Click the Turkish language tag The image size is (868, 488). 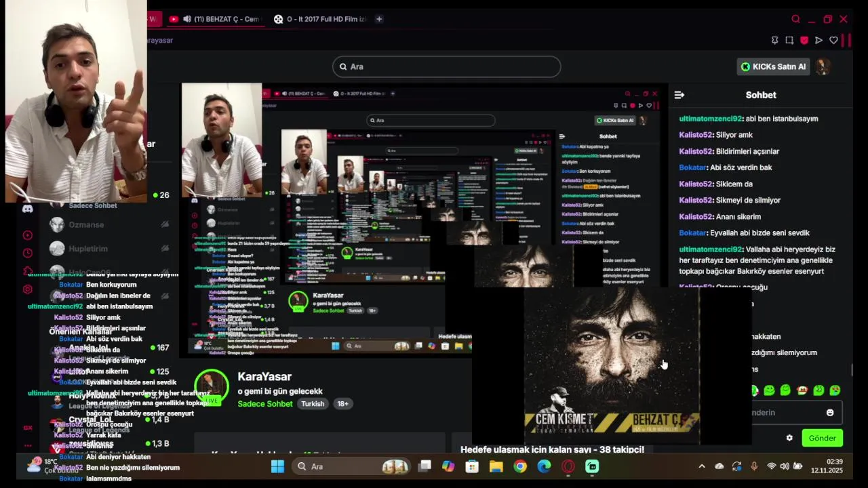point(313,404)
